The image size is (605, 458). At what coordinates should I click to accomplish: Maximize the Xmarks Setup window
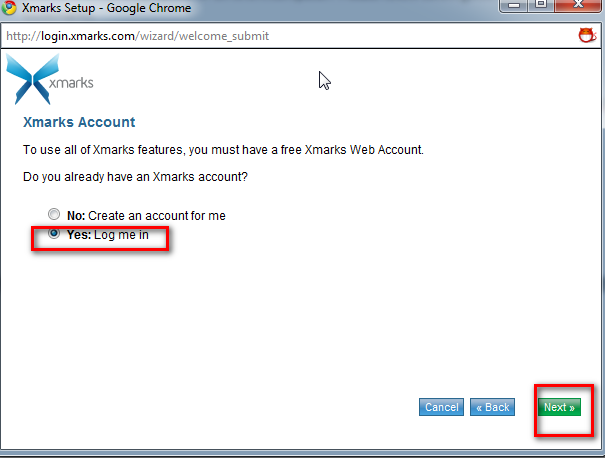coord(541,5)
